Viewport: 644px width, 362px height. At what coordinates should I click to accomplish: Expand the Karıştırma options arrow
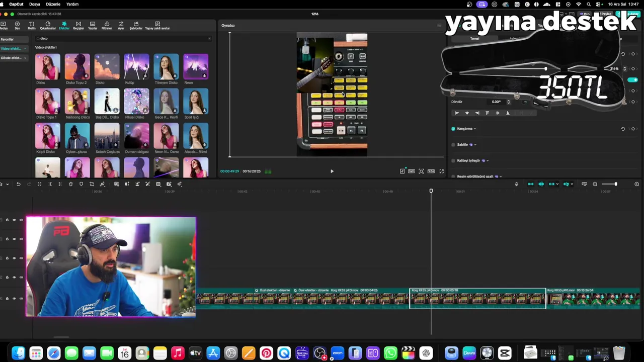pyautogui.click(x=475, y=129)
